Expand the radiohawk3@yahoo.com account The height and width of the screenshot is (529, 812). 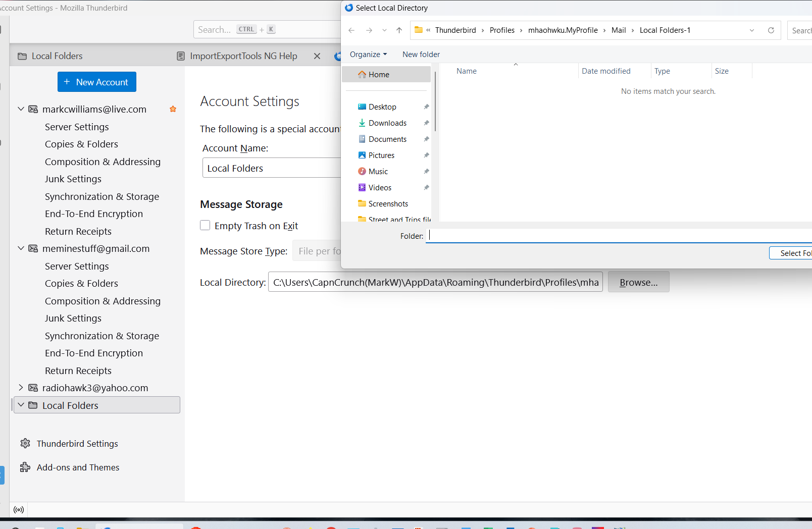[21, 388]
